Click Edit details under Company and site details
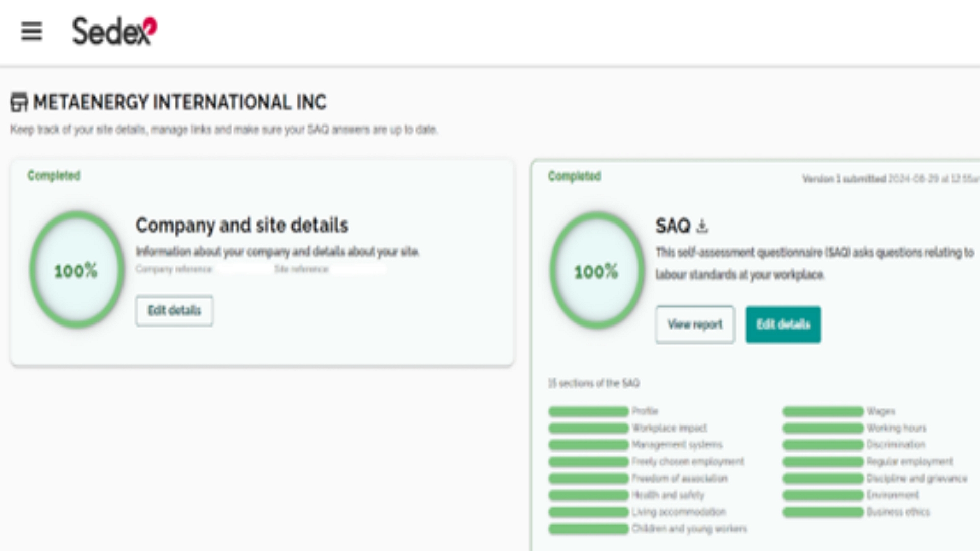This screenshot has width=980, height=551. click(x=175, y=310)
